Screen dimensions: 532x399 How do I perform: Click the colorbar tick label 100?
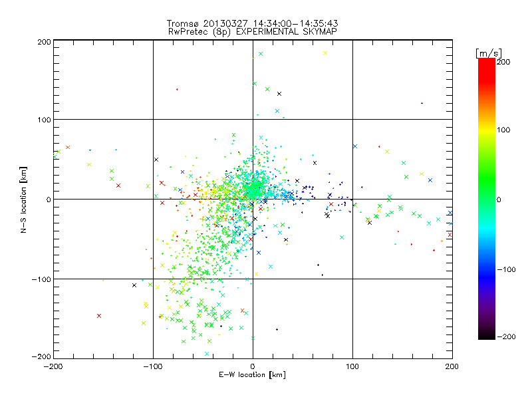tap(503, 130)
